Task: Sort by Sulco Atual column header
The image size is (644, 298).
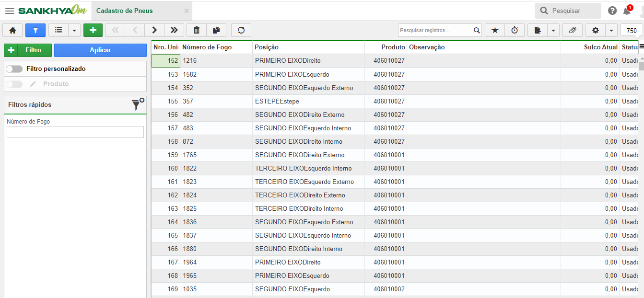Action: coord(590,47)
